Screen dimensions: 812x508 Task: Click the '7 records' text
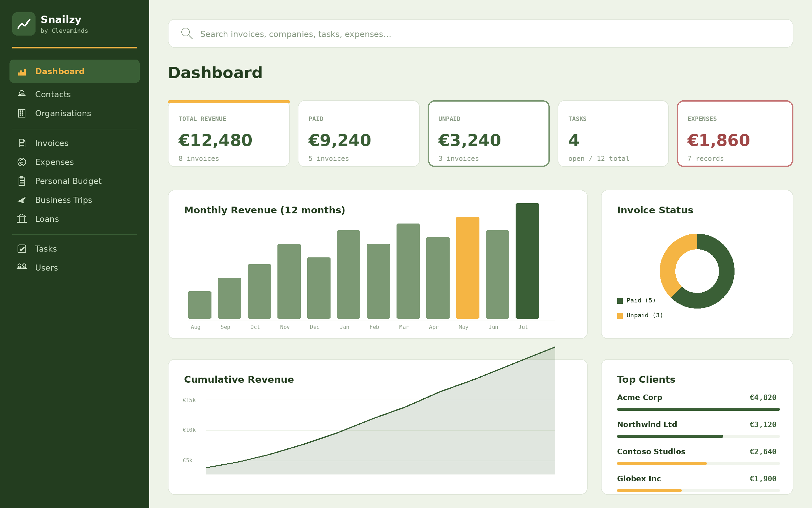705,158
